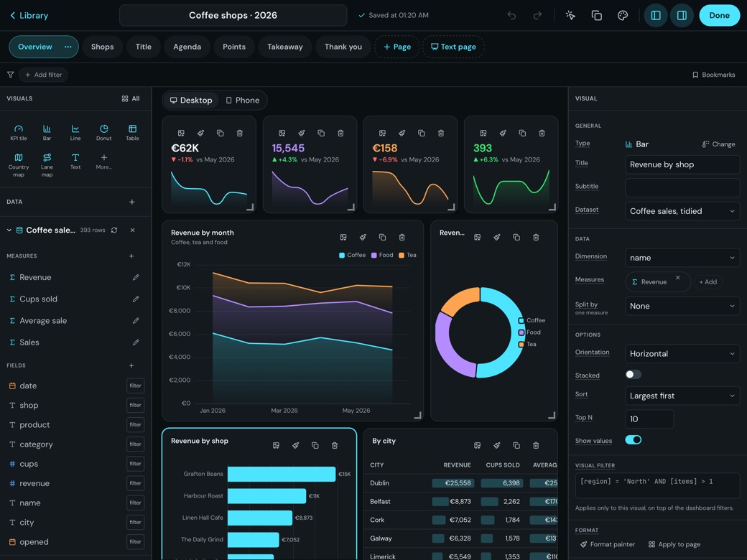
Task: Toggle the Stacked switch
Action: pyautogui.click(x=633, y=374)
